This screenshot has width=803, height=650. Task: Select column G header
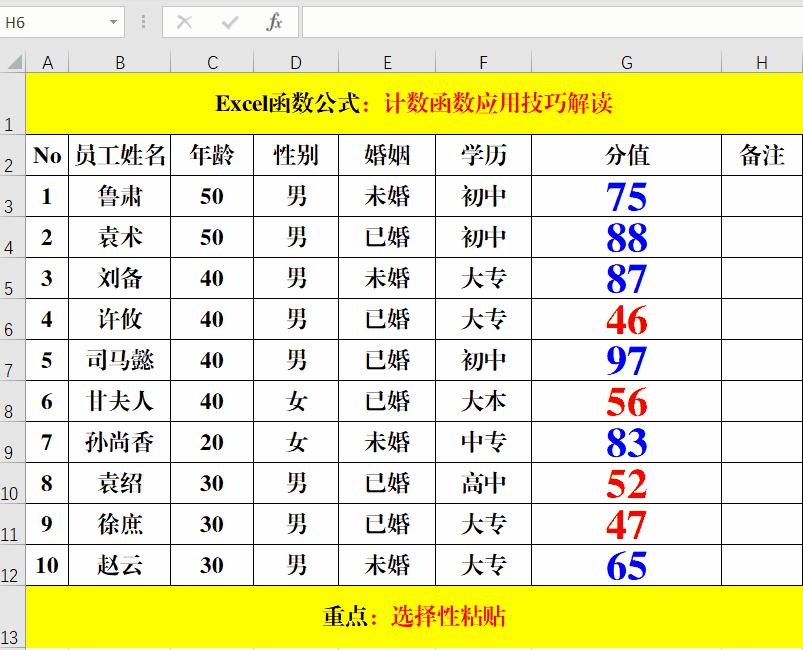(x=627, y=62)
